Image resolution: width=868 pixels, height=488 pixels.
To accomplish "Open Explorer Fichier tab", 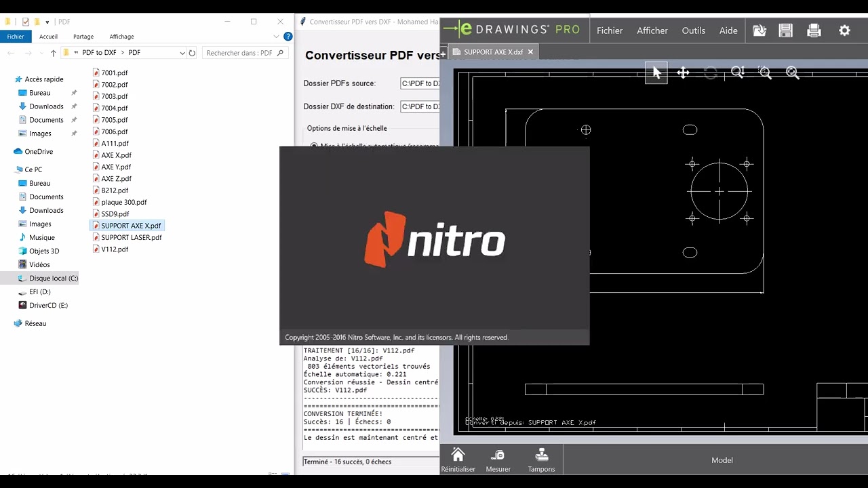I will 15,37.
